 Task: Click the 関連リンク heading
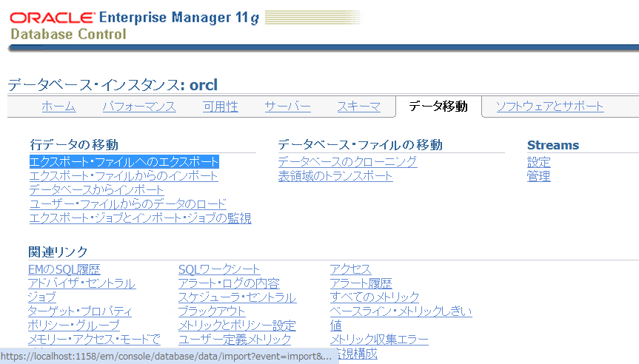coord(58,252)
